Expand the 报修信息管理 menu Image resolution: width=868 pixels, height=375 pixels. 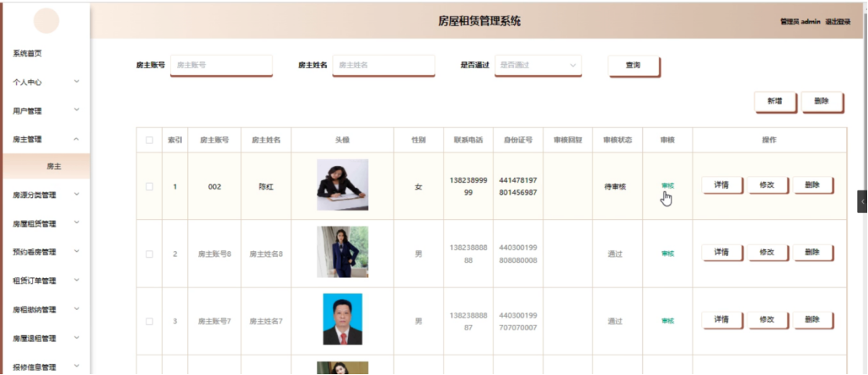coord(46,366)
